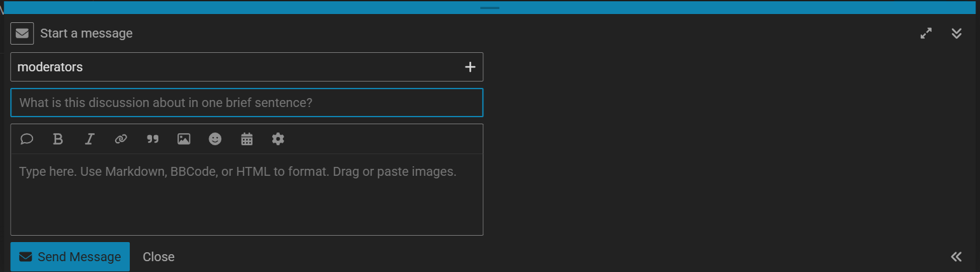The height and width of the screenshot is (272, 980).
Task: Minimize composer with double chevron down
Action: coord(956,33)
